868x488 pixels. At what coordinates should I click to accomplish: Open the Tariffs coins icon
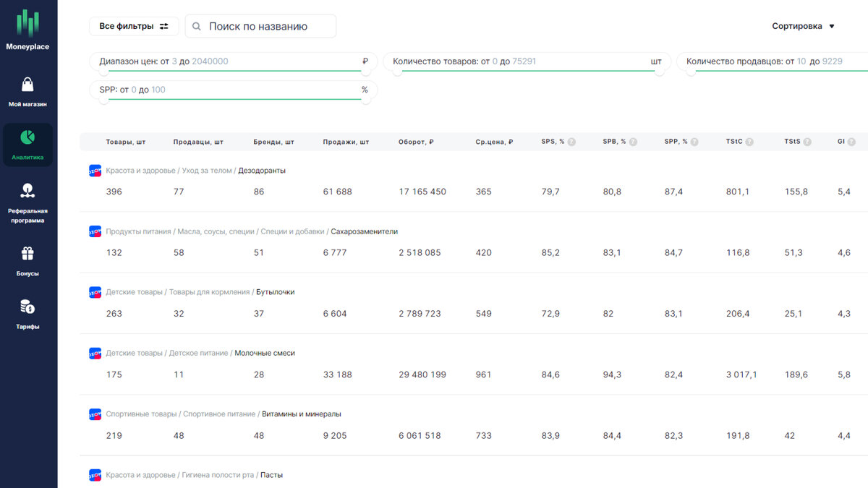tap(27, 307)
